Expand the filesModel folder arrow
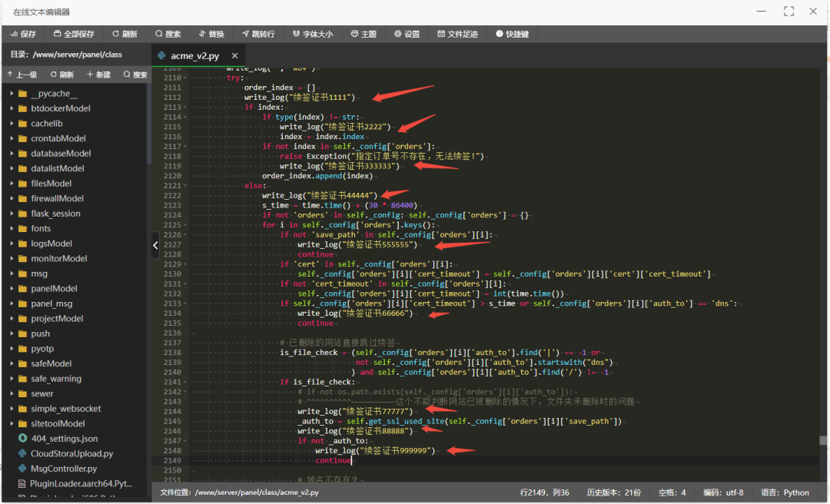 pyautogui.click(x=12, y=183)
